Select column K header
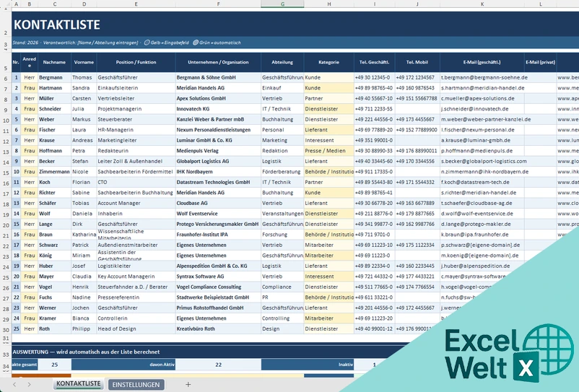This screenshot has width=579, height=392. pos(482,4)
